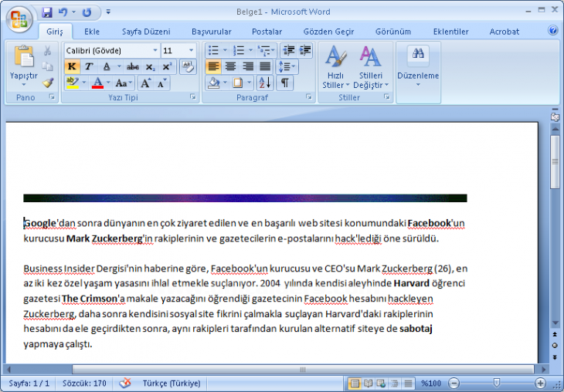Undo the last action
Viewport: 564px width, 392px height.
point(63,12)
